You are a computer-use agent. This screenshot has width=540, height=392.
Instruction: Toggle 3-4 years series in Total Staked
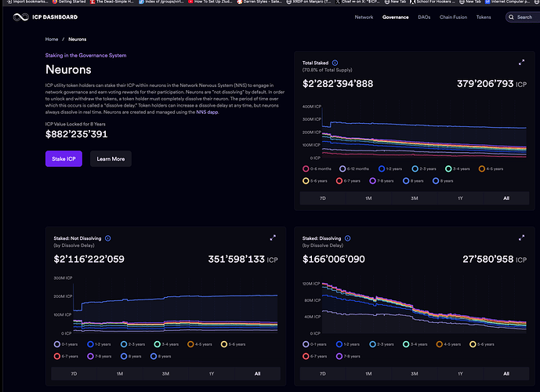pyautogui.click(x=458, y=169)
